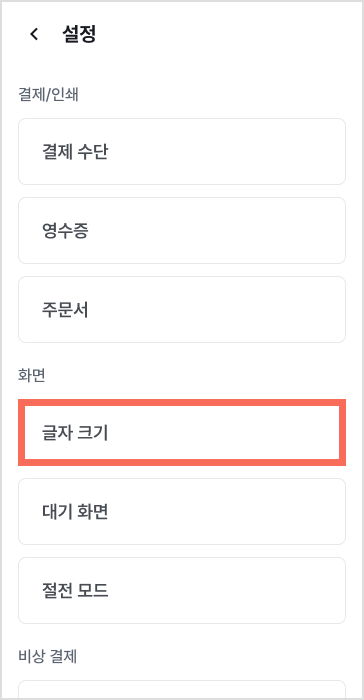Open the highlighted 글자 크기 setting
Viewport: 364px width, 700px height.
182,433
